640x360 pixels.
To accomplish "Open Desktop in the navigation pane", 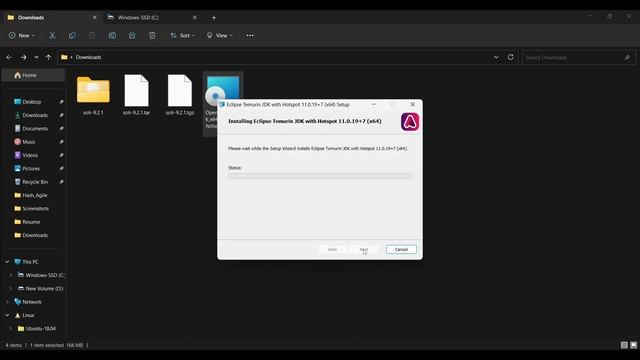I will [33, 102].
